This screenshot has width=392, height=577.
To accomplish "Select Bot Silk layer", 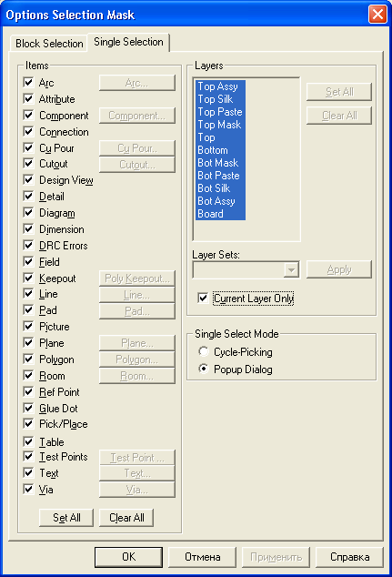I will tap(220, 188).
